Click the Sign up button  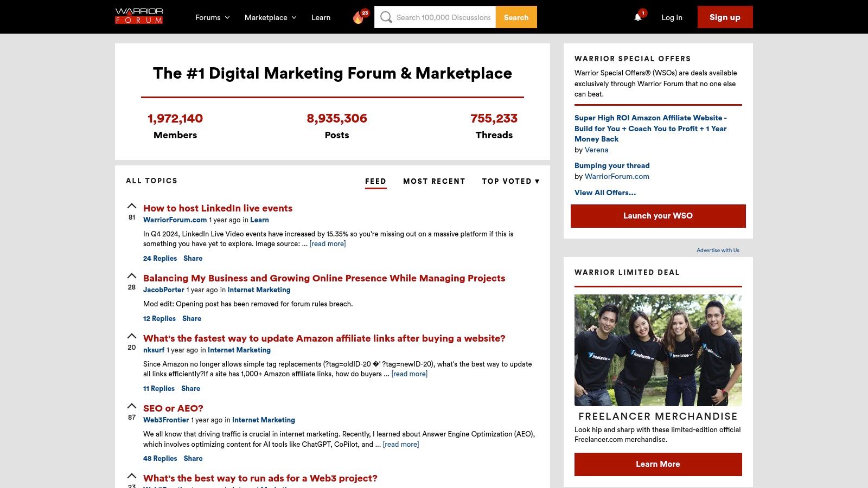[x=725, y=17]
